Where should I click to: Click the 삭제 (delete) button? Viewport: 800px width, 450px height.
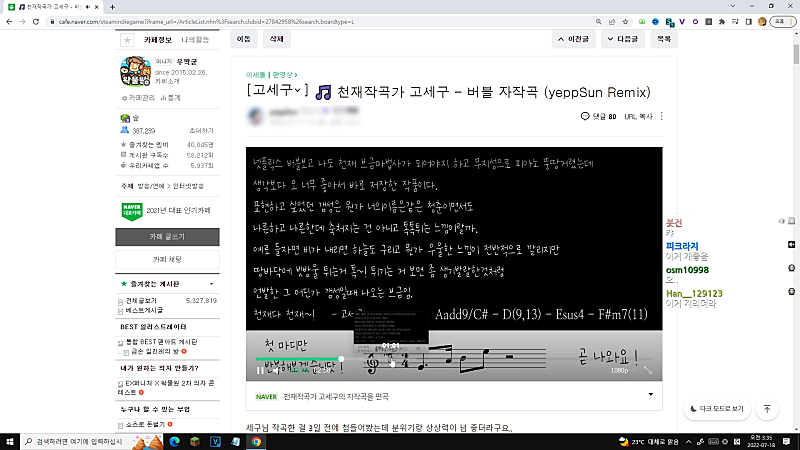pos(277,39)
